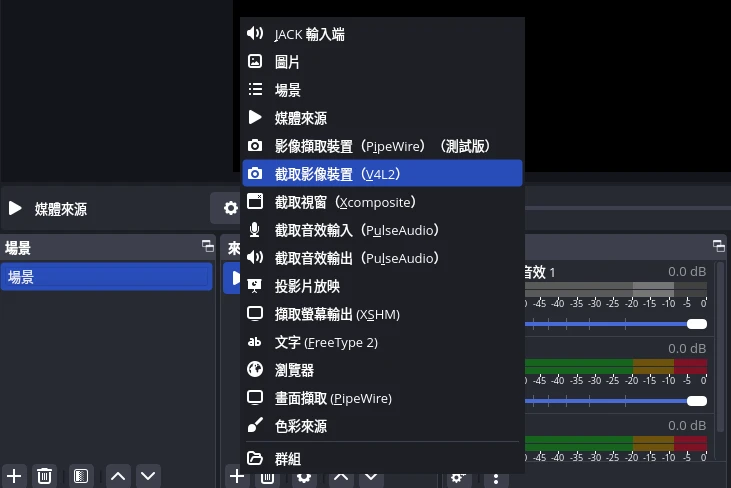Delete the selected scene with trash icon
The width and height of the screenshot is (731, 488).
45,476
